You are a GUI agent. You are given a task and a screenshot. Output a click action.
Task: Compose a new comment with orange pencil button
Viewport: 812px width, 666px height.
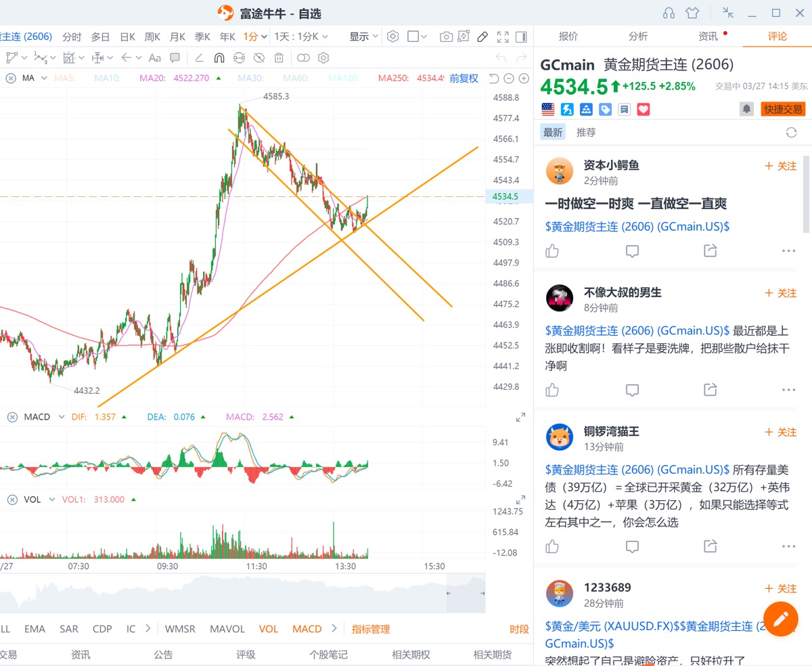(x=781, y=619)
